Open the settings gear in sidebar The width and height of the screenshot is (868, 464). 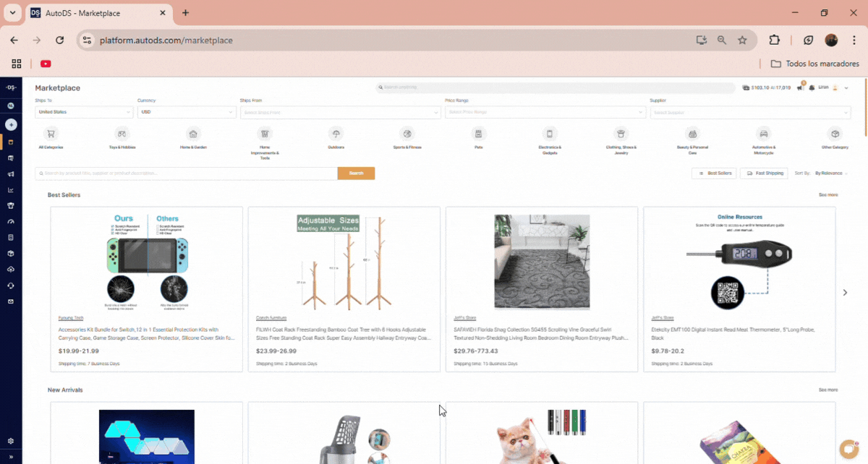(x=11, y=441)
